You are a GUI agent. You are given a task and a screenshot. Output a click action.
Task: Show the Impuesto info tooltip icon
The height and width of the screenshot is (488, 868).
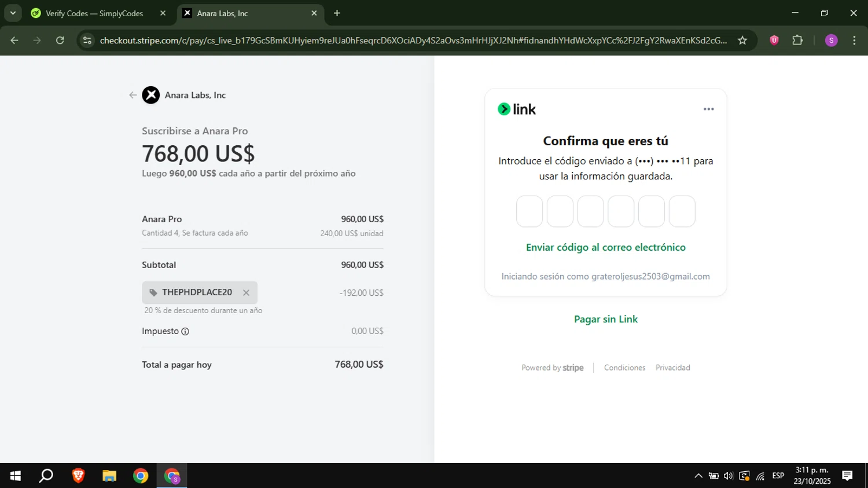tap(185, 332)
